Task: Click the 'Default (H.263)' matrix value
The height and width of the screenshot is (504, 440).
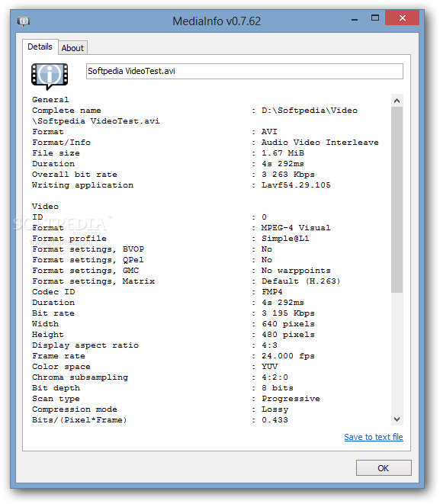Action: 301,281
